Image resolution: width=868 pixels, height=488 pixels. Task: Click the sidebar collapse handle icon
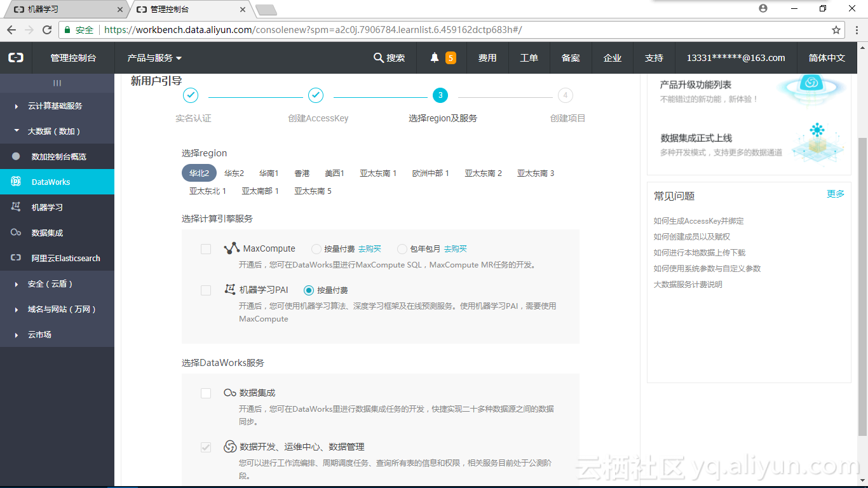tap(57, 83)
